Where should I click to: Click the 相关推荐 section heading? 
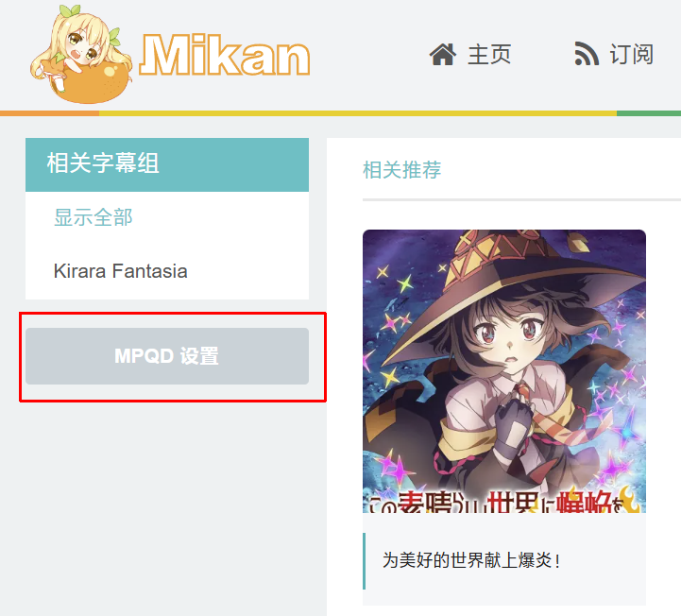pos(401,169)
